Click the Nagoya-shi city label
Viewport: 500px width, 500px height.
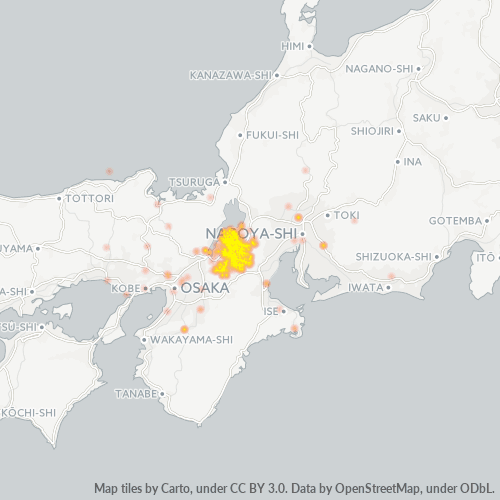(x=251, y=234)
